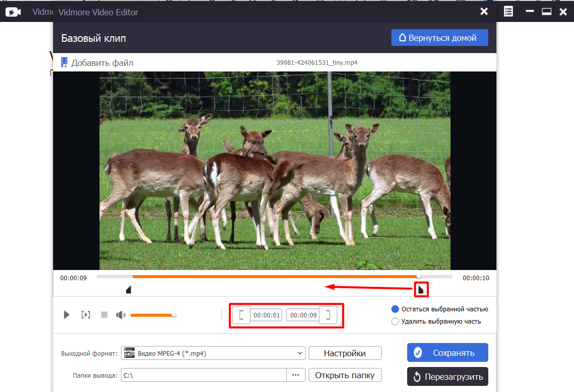
Task: Open the list menu icon in the title bar
Action: (x=508, y=12)
